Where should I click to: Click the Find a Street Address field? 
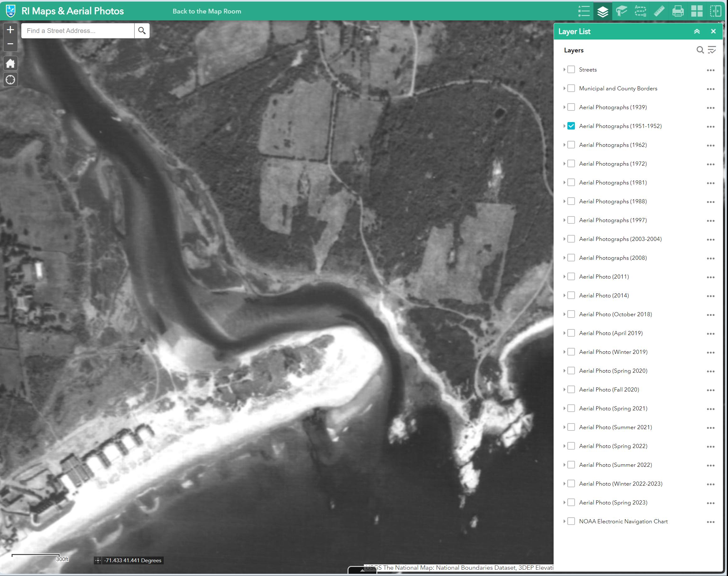(77, 31)
